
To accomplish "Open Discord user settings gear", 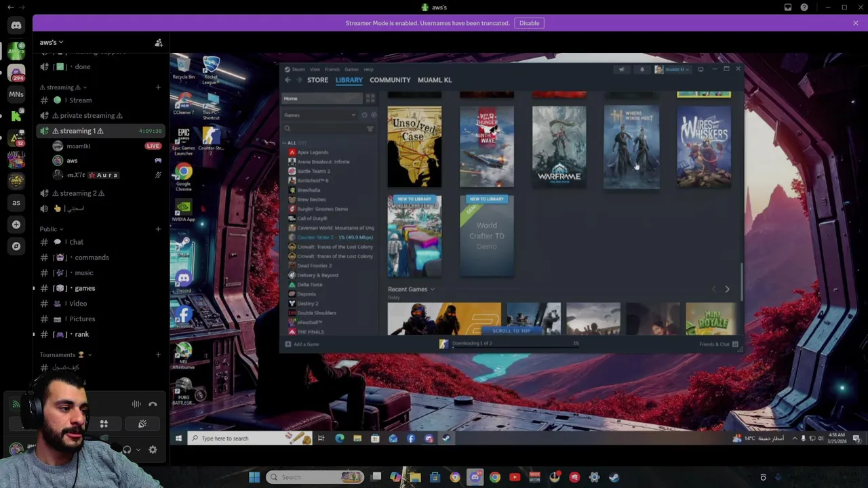I will pos(153,449).
